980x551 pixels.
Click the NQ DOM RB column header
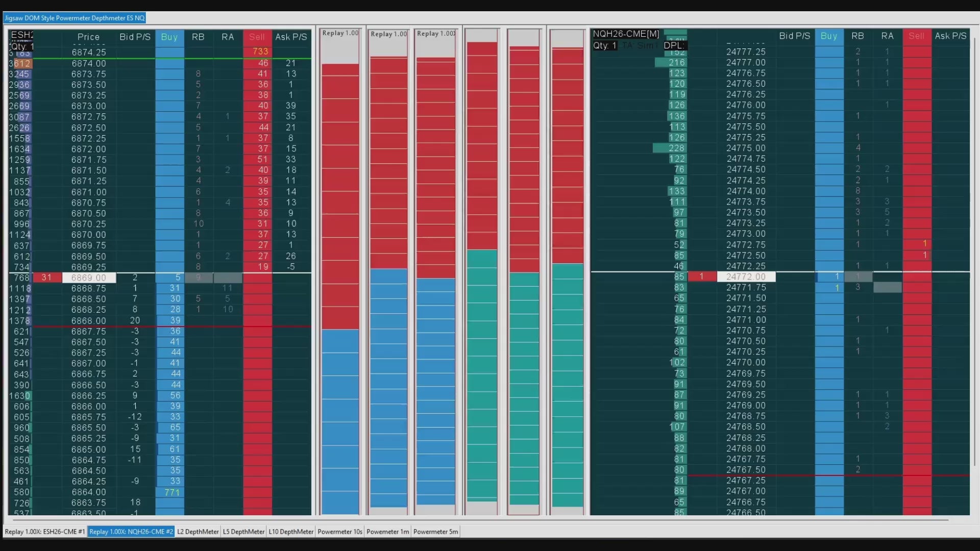[x=857, y=36]
